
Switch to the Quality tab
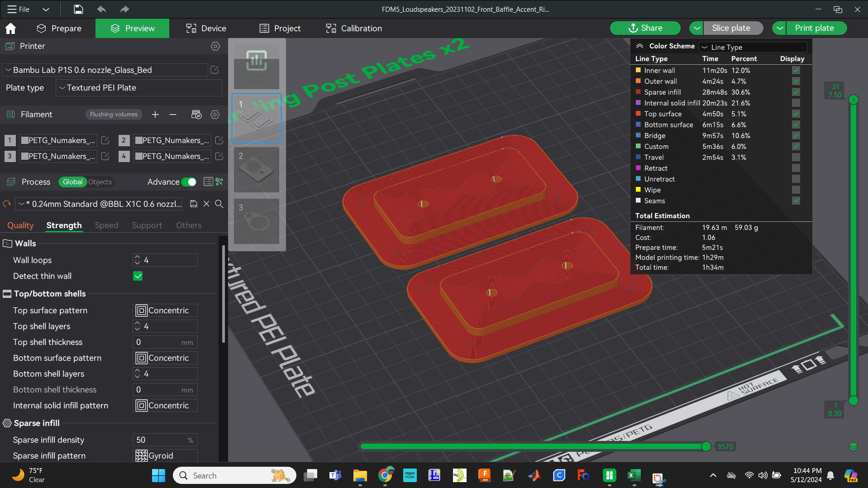20,225
